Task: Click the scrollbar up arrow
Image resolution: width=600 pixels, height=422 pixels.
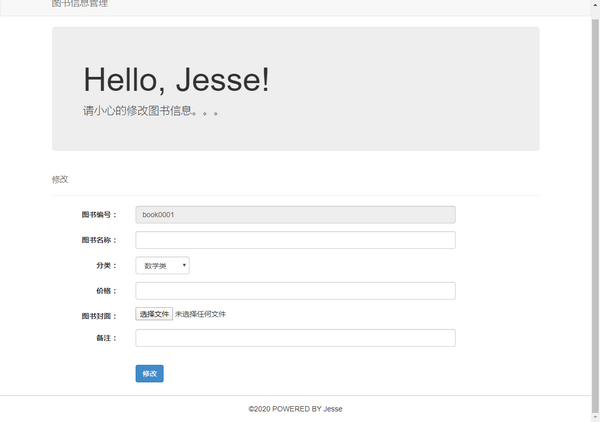Action: point(595,5)
